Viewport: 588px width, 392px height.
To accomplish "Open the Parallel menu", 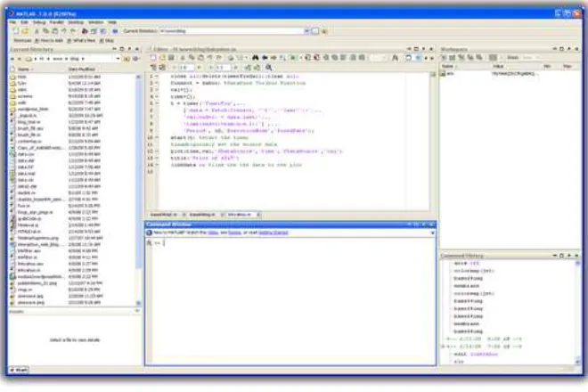I will [x=57, y=22].
